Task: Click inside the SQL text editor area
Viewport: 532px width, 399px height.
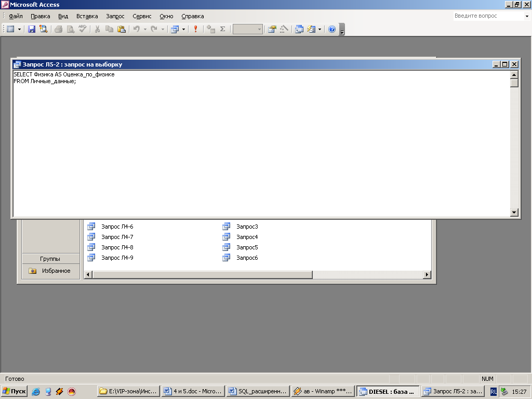Action: coord(261,143)
